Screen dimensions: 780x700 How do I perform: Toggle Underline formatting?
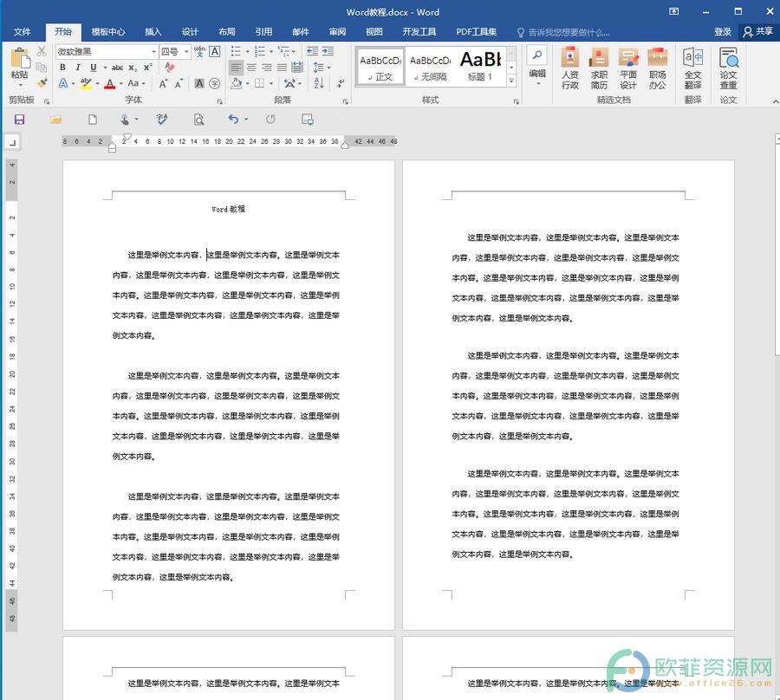[x=93, y=67]
